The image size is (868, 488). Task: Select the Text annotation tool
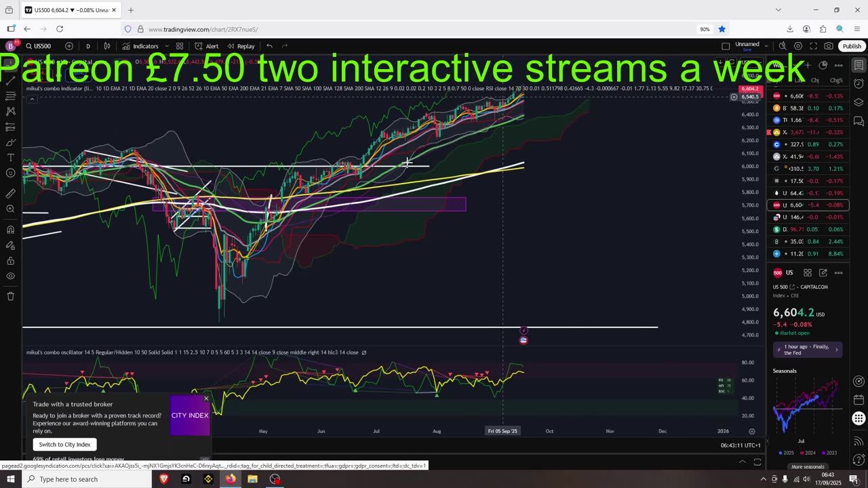pyautogui.click(x=10, y=157)
